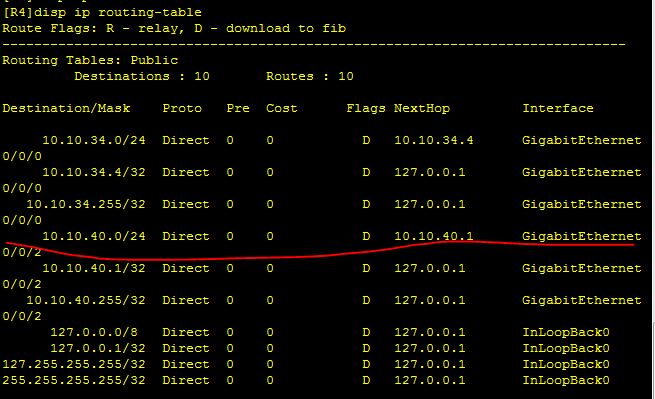Click the 'Cost' column header
The width and height of the screenshot is (655, 399).
(282, 109)
